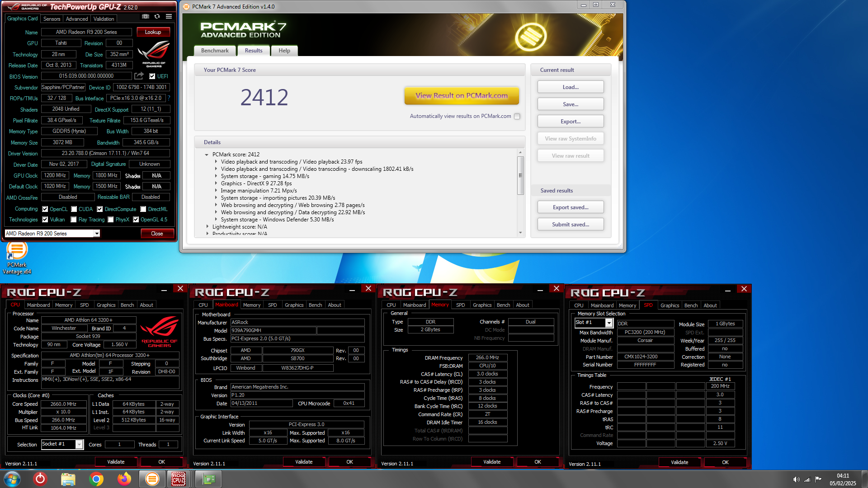Click the Lookup button in GPU-Z
This screenshot has height=488, width=868.
pos(153,32)
